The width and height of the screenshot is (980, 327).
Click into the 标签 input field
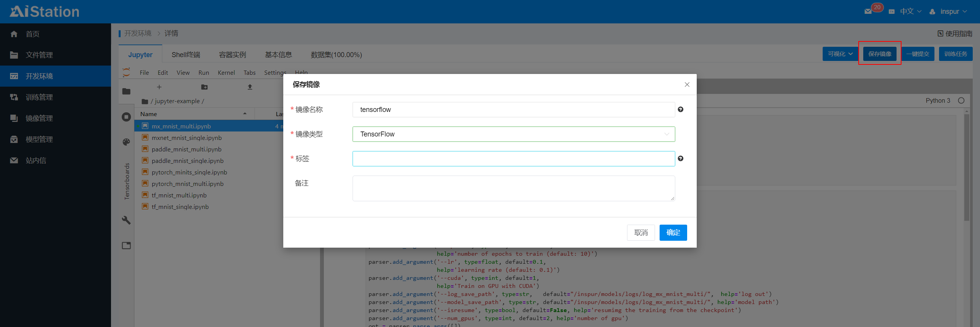tap(513, 159)
